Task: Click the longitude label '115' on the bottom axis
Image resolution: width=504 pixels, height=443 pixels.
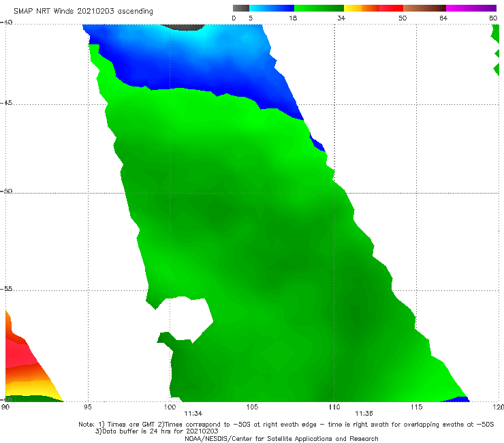Action: (416, 407)
